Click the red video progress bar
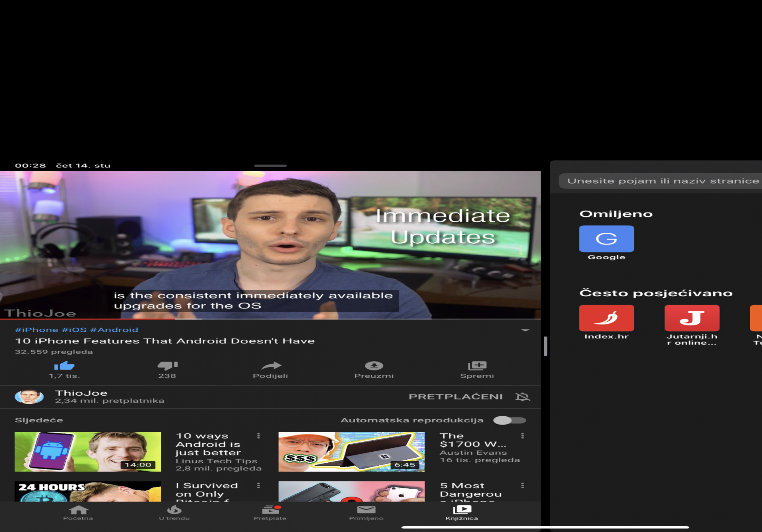This screenshot has height=532, width=762. pyautogui.click(x=88, y=319)
